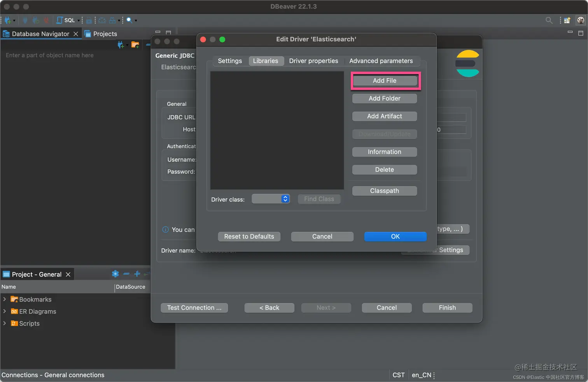588x382 pixels.
Task: Open the Driver class combo box
Action: 271,199
